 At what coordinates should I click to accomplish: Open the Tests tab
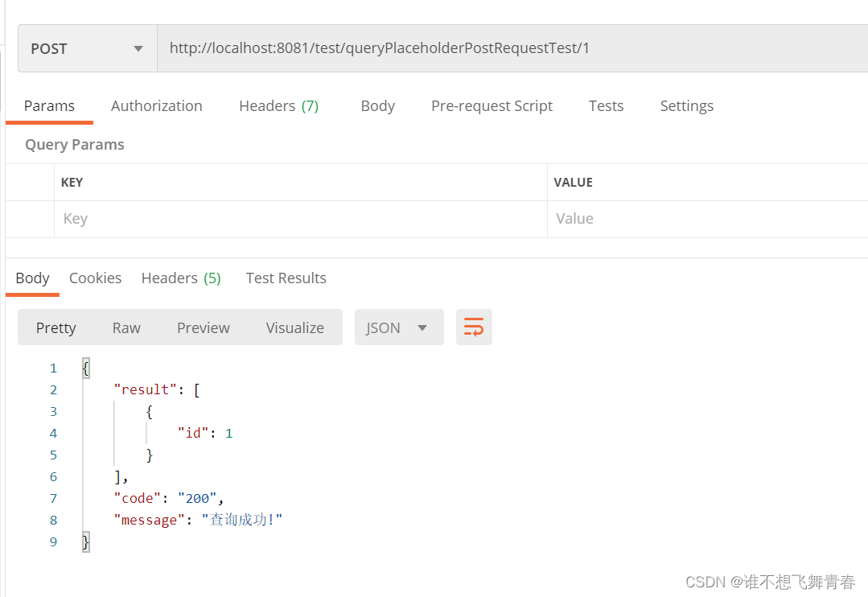coord(607,105)
